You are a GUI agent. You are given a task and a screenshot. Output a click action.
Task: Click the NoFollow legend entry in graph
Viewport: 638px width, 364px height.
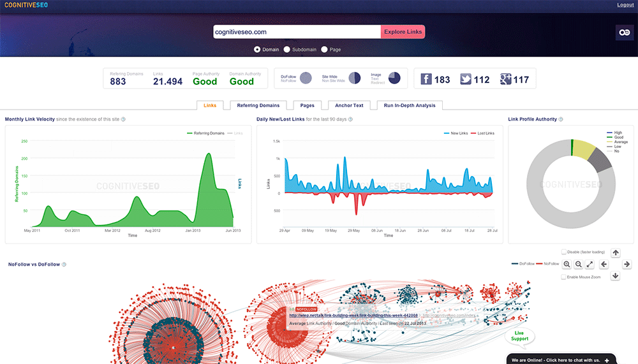click(x=547, y=264)
